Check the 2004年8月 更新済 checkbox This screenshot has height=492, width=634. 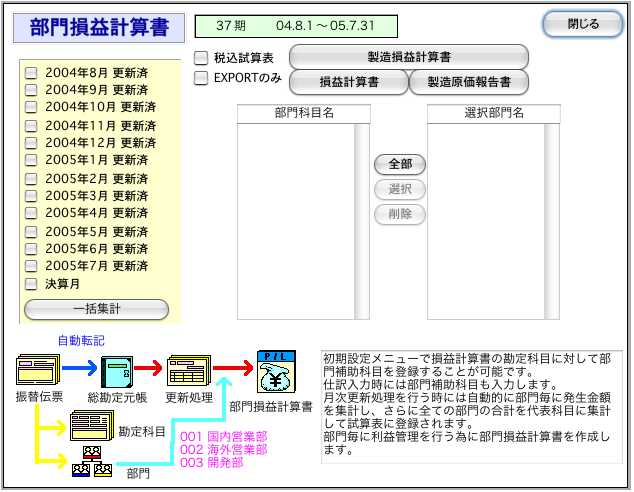(31, 72)
